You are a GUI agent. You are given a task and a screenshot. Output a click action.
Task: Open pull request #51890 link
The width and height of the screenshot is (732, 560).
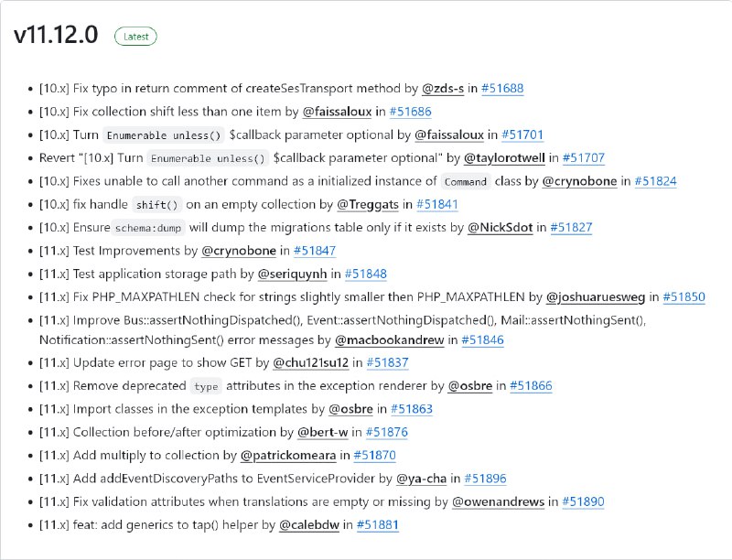pyautogui.click(x=583, y=501)
